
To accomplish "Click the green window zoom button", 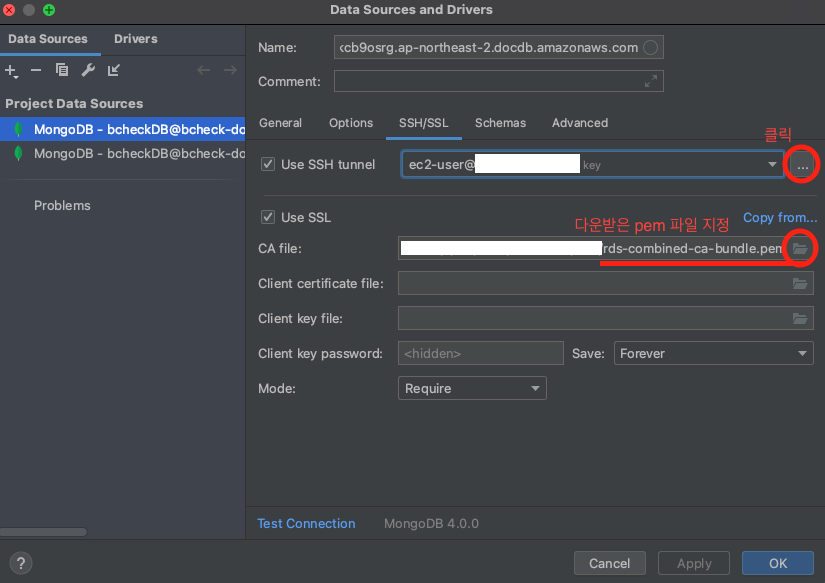I will [x=49, y=10].
